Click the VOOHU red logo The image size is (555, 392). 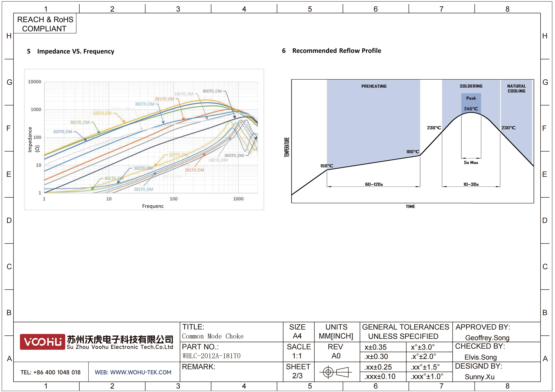click(42, 342)
